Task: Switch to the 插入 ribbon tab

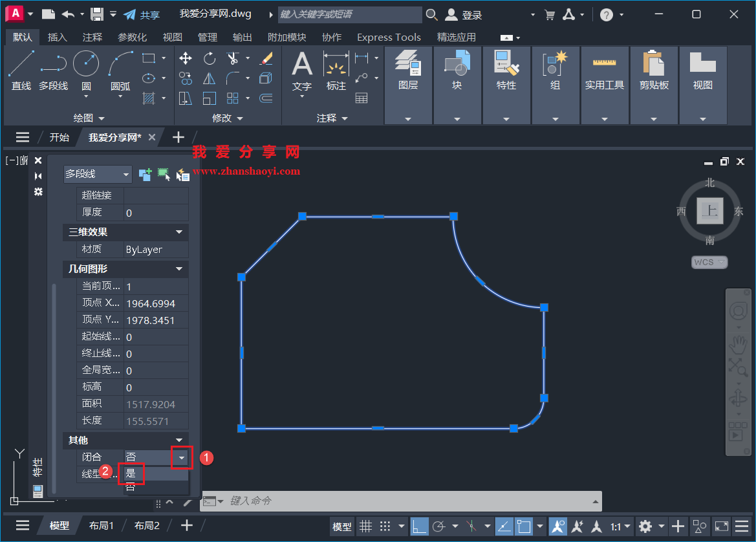Action: pos(58,37)
